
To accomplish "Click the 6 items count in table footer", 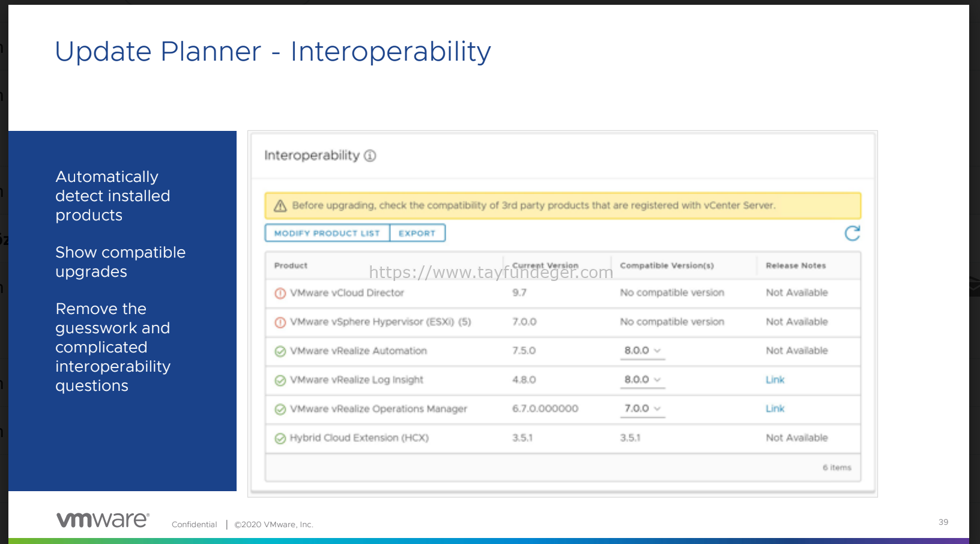I will (837, 468).
